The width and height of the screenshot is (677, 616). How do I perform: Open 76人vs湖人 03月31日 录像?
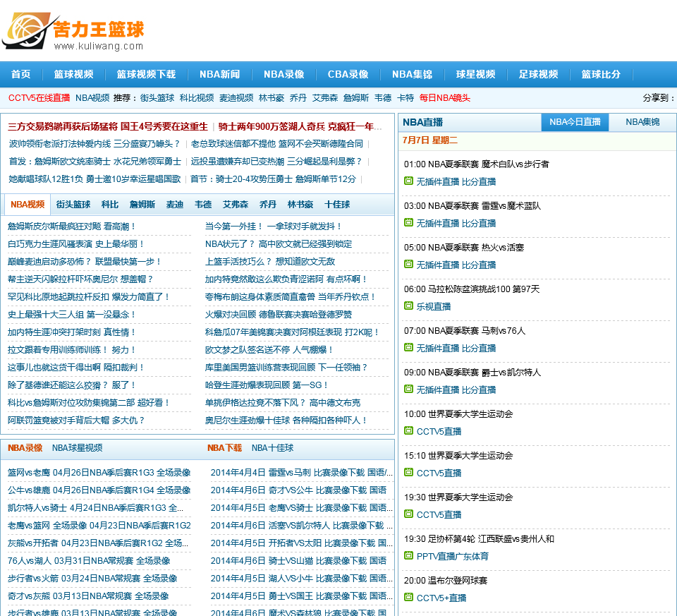tap(89, 561)
